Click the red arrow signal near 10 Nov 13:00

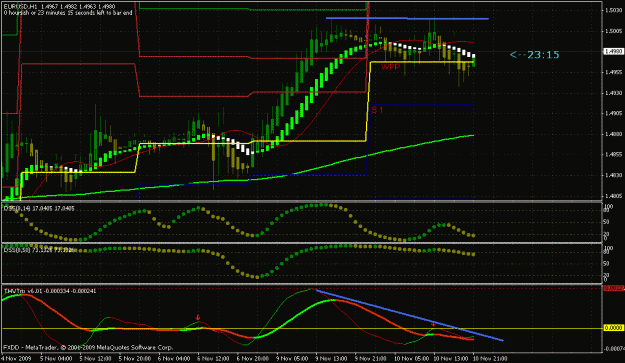[433, 325]
